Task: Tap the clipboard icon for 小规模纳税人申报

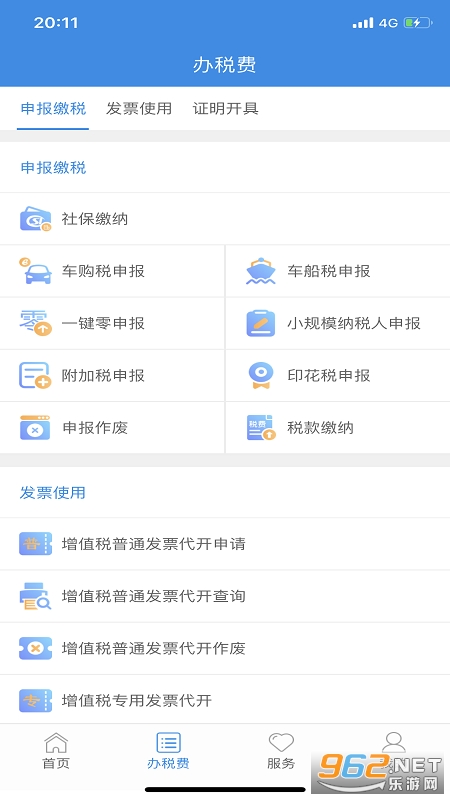Action: click(261, 323)
